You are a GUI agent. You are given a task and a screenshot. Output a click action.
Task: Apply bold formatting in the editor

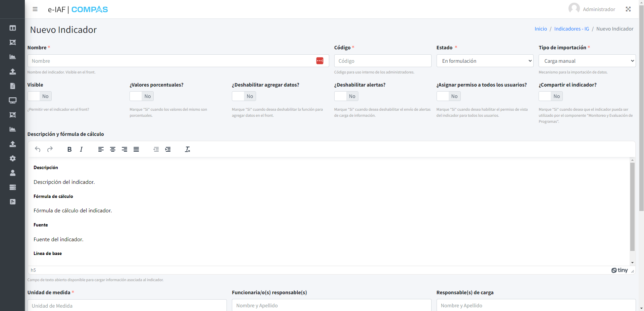[69, 149]
